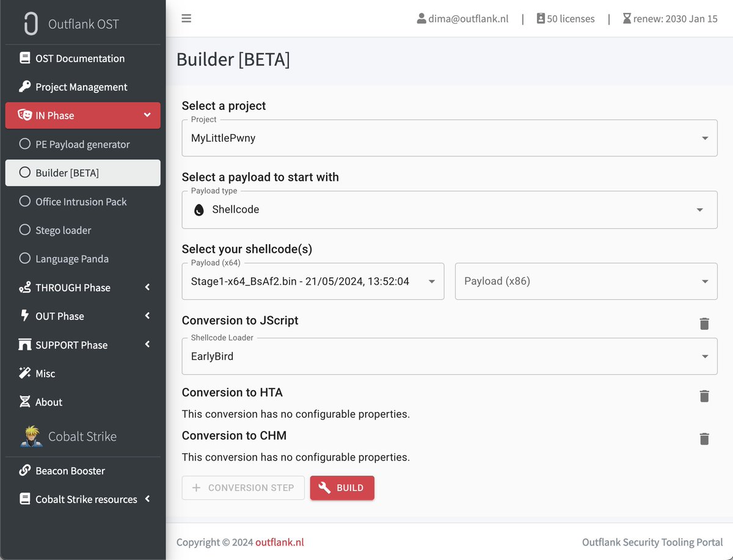Open the Payload type dropdown showing Shellcode
Screen dimensions: 733x560
pos(450,209)
